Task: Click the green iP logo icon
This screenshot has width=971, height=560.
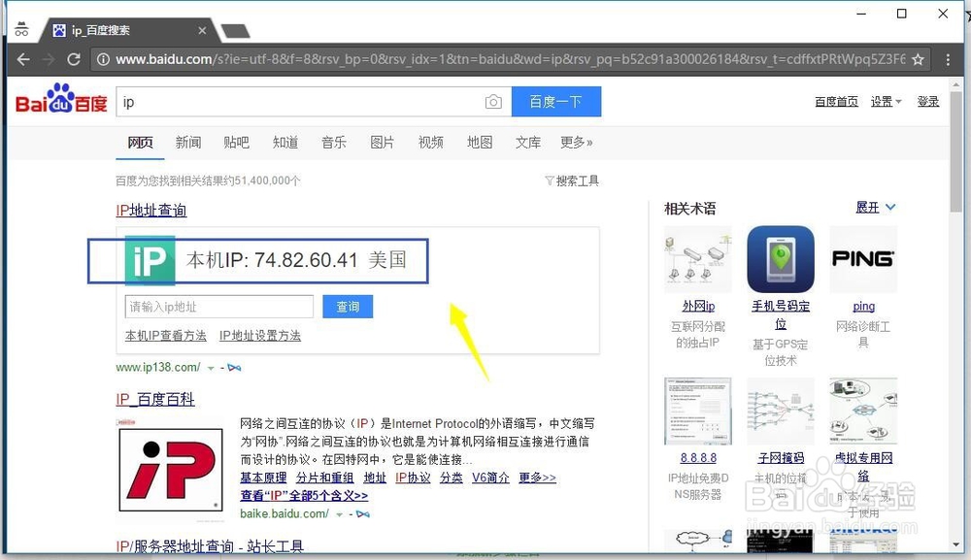Action: point(150,260)
